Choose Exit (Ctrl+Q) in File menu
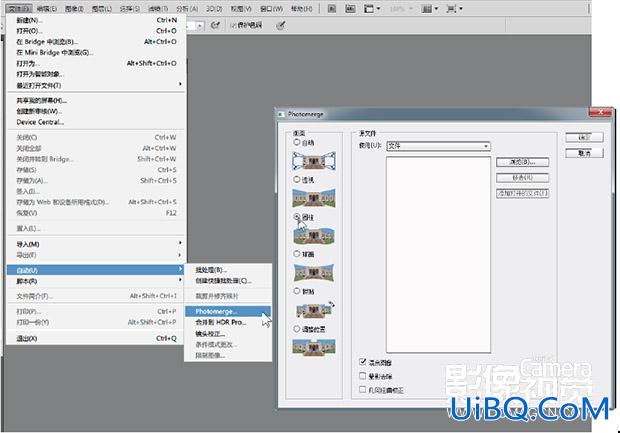Screen dimensions: 620x433 (96, 338)
